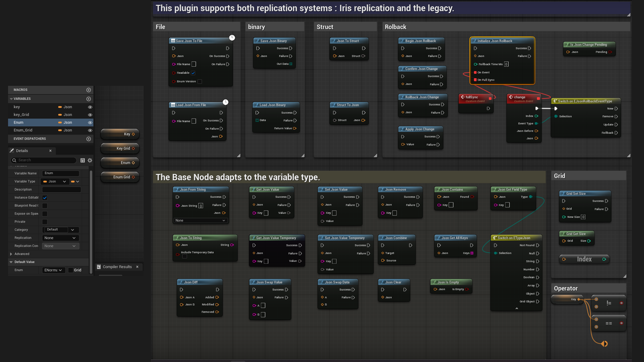The image size is (644, 362).
Task: Check the Grid default value checkbox
Action: pos(71,270)
